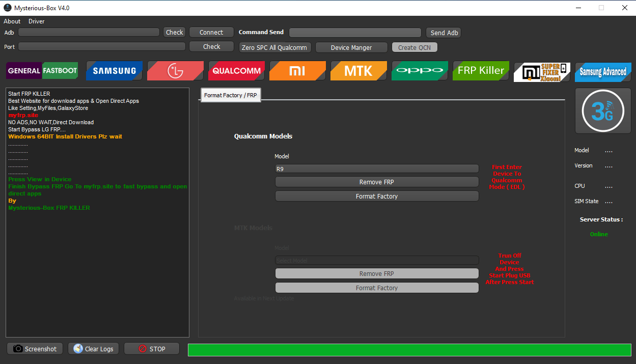Viewport: 636px width, 364px height.
Task: Open the MI tools panel
Action: [297, 71]
